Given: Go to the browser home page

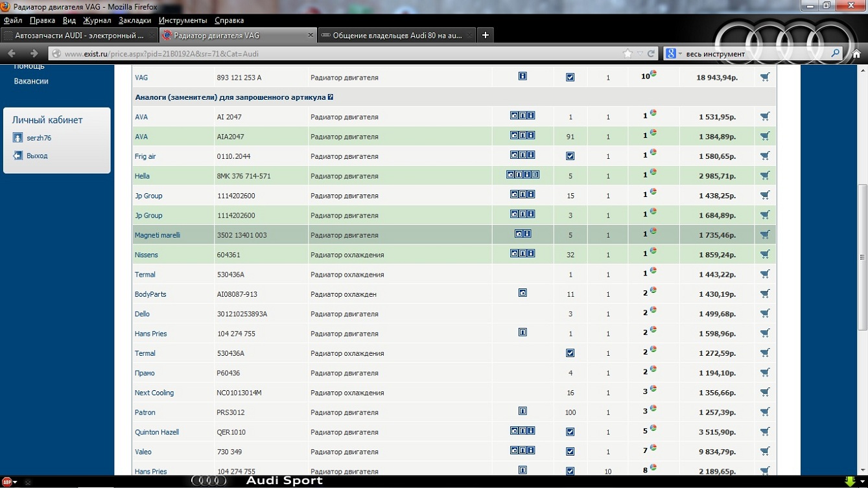Looking at the screenshot, I should (x=856, y=54).
